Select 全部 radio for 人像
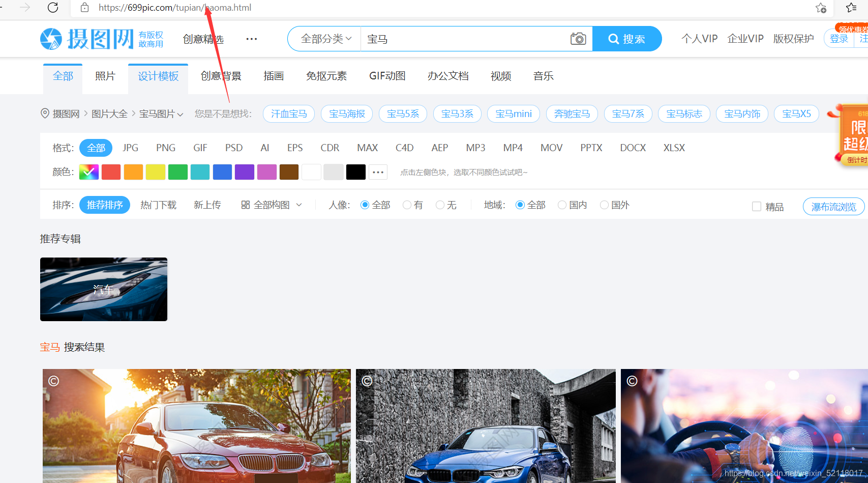868x483 pixels. tap(365, 205)
